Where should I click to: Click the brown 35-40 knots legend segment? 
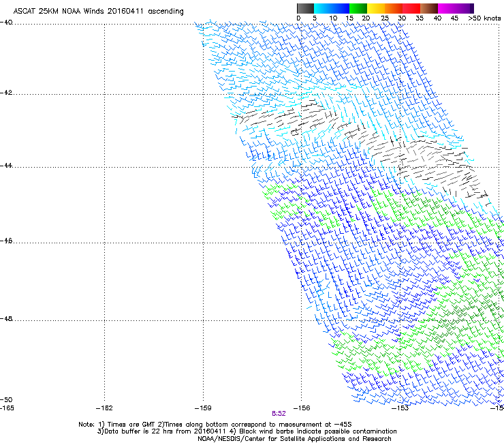pyautogui.click(x=429, y=8)
